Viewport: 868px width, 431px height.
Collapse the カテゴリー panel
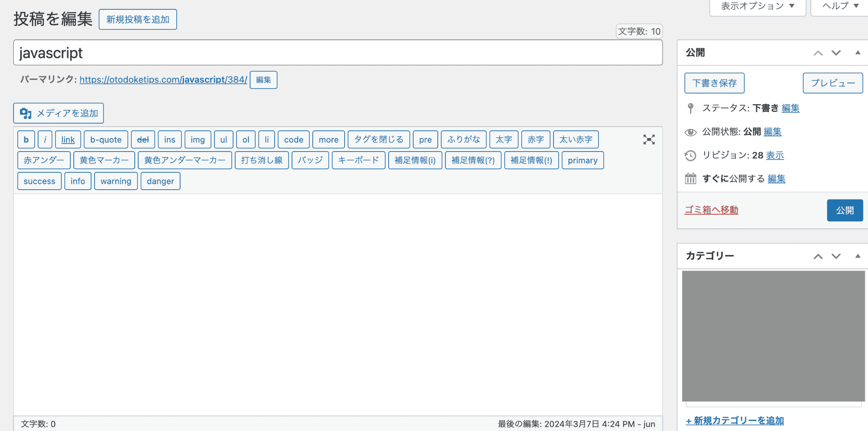[858, 256]
